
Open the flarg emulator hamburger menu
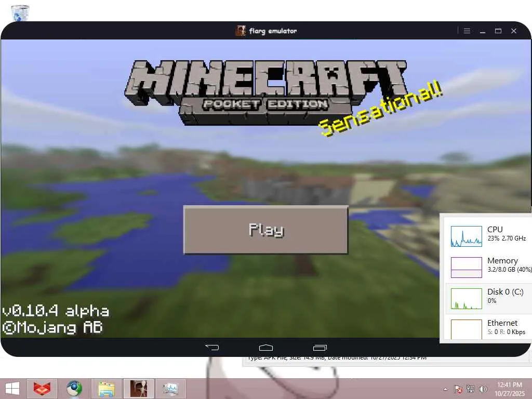pyautogui.click(x=467, y=31)
